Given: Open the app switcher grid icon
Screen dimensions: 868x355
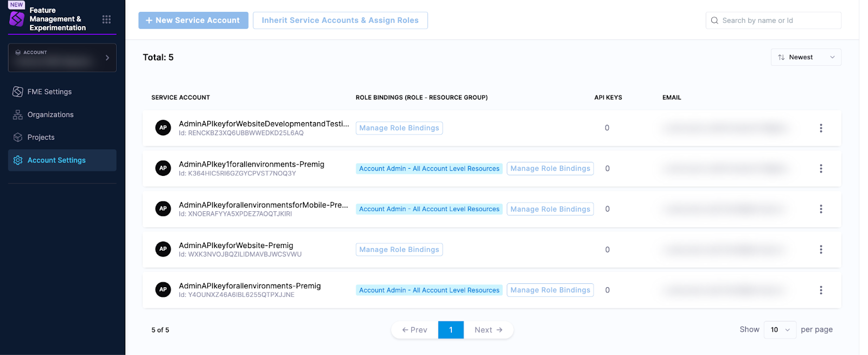Looking at the screenshot, I should [x=106, y=20].
